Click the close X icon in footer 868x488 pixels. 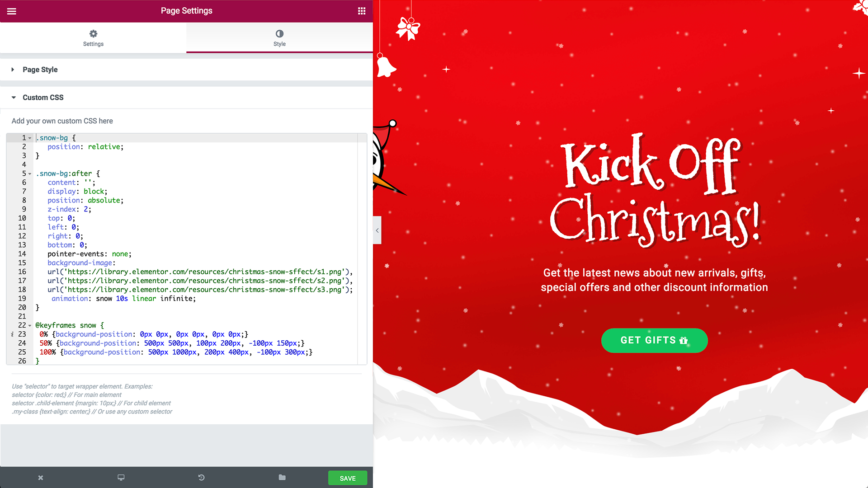coord(41,478)
